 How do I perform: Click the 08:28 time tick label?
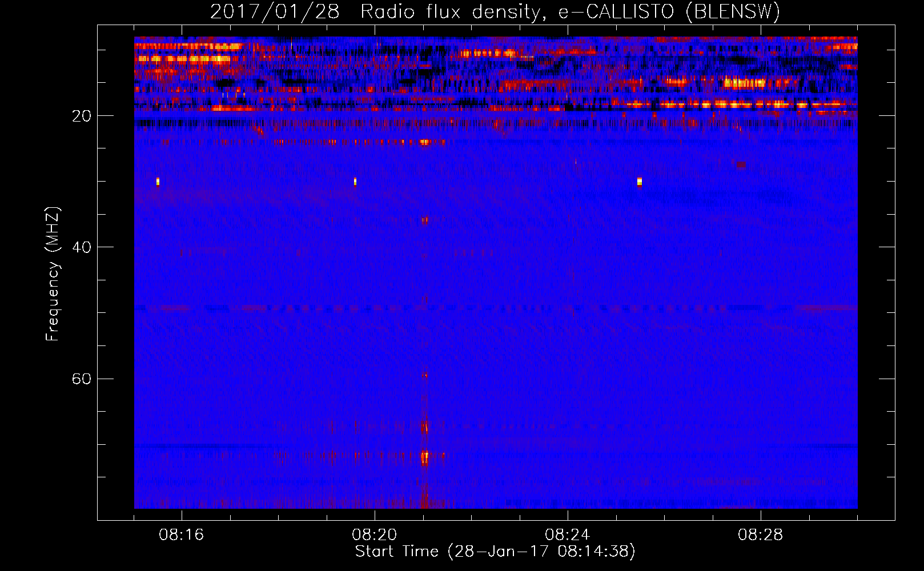pos(761,535)
